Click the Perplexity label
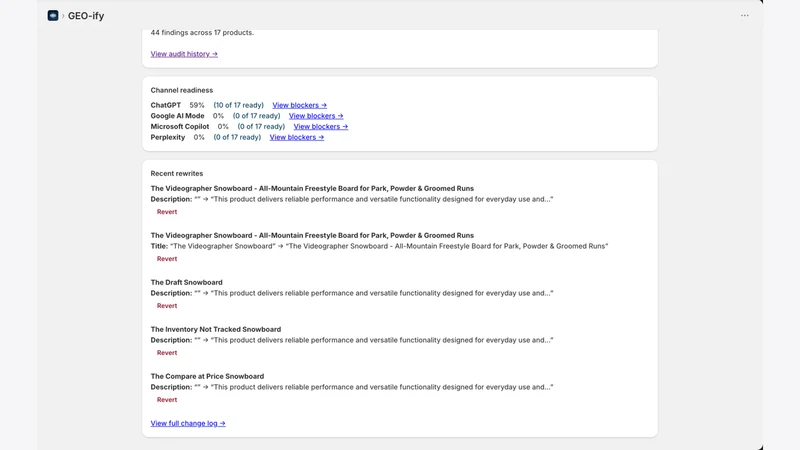Image resolution: width=800 pixels, height=450 pixels. pyautogui.click(x=167, y=137)
